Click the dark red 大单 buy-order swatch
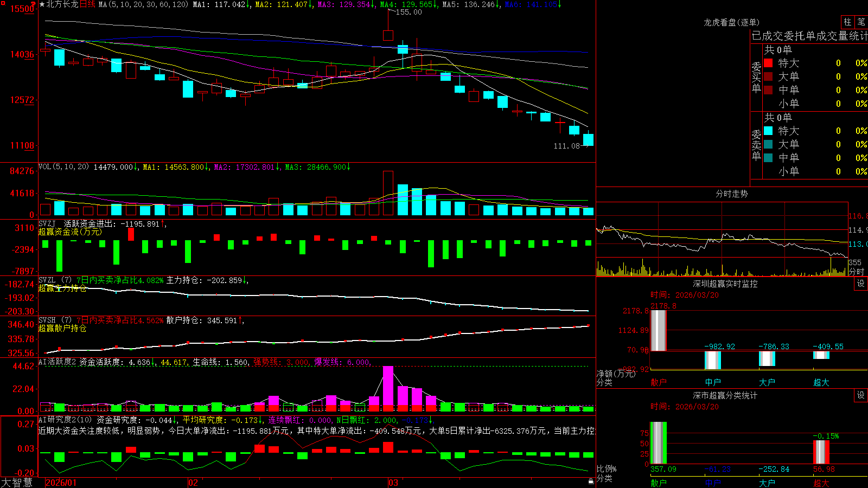This screenshot has width=868, height=488. pos(768,76)
